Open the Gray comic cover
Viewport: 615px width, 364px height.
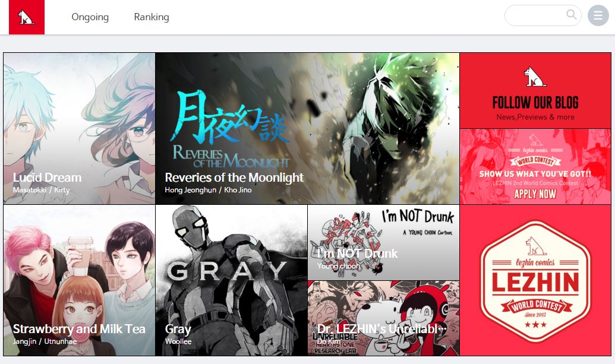(231, 280)
